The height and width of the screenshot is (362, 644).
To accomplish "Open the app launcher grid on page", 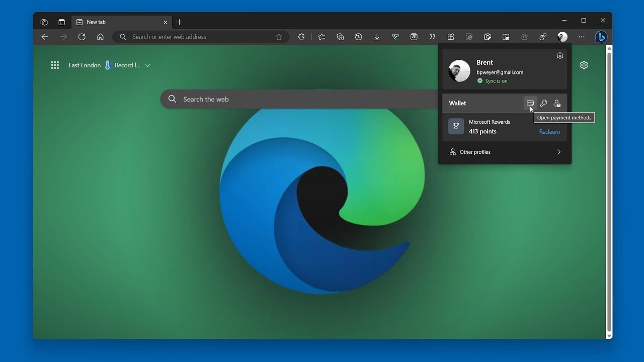I will tap(55, 65).
